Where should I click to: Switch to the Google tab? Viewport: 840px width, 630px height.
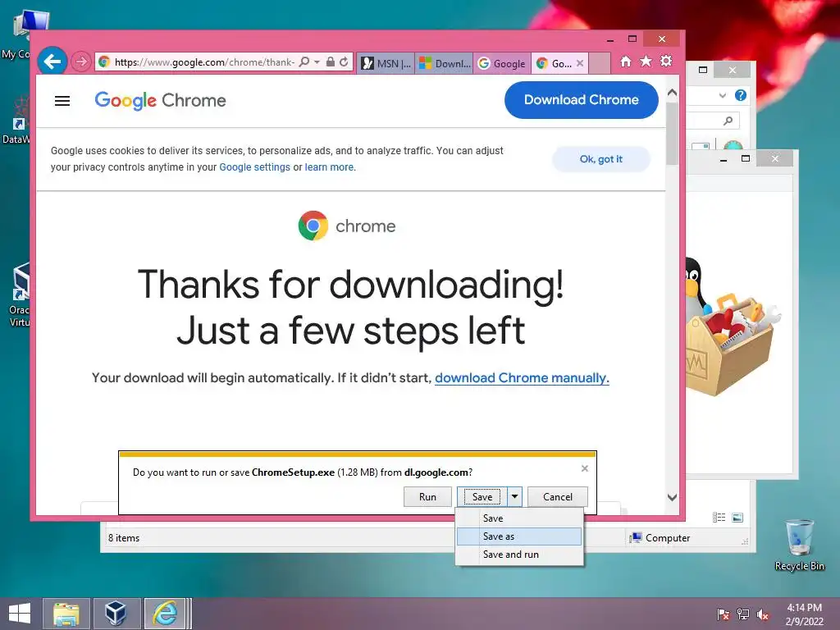[502, 63]
